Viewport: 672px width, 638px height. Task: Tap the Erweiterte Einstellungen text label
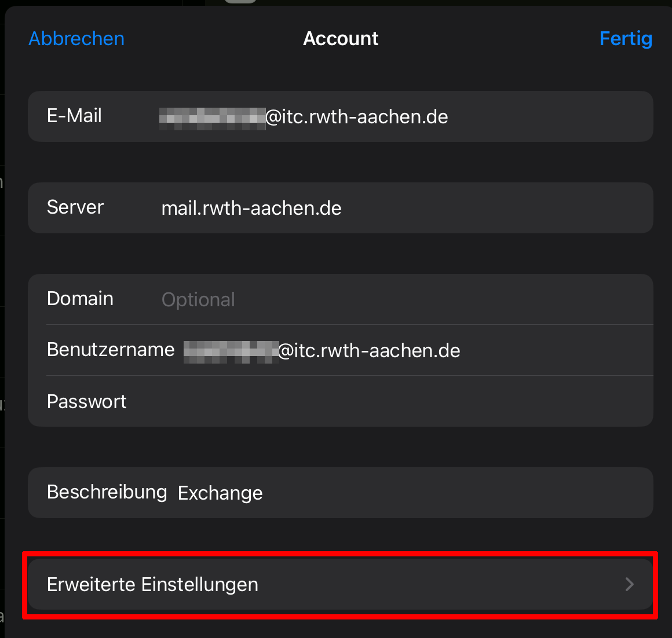[x=152, y=585]
